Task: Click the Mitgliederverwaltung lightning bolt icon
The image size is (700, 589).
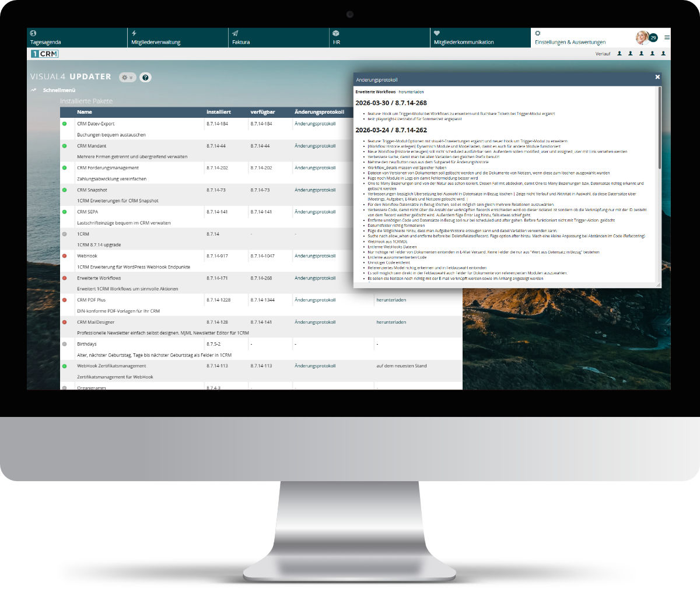Action: [x=134, y=33]
